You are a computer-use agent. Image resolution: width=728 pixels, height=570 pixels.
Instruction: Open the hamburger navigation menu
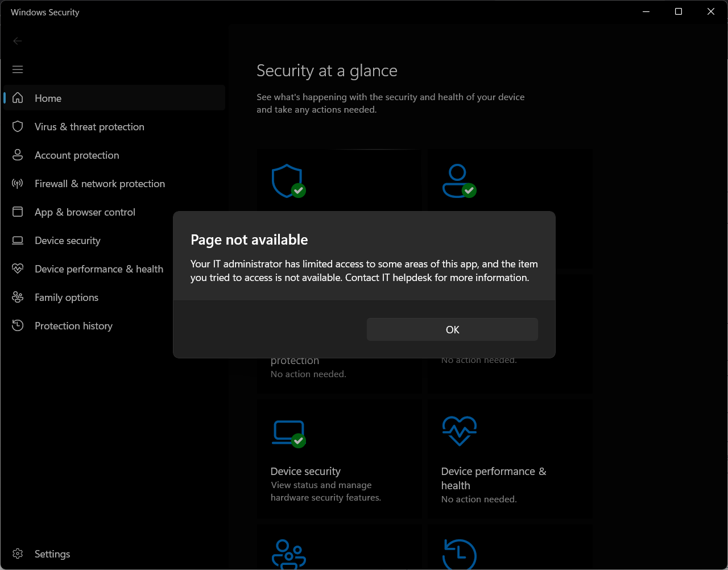[x=18, y=69]
